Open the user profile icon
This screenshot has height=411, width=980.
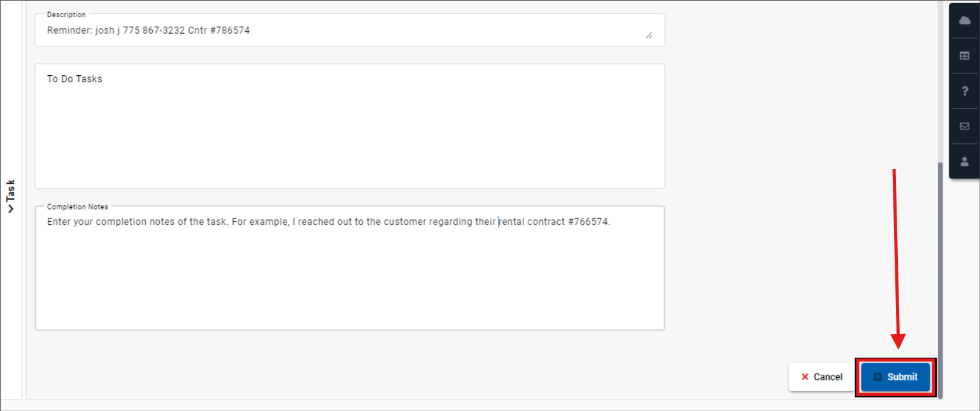point(964,161)
